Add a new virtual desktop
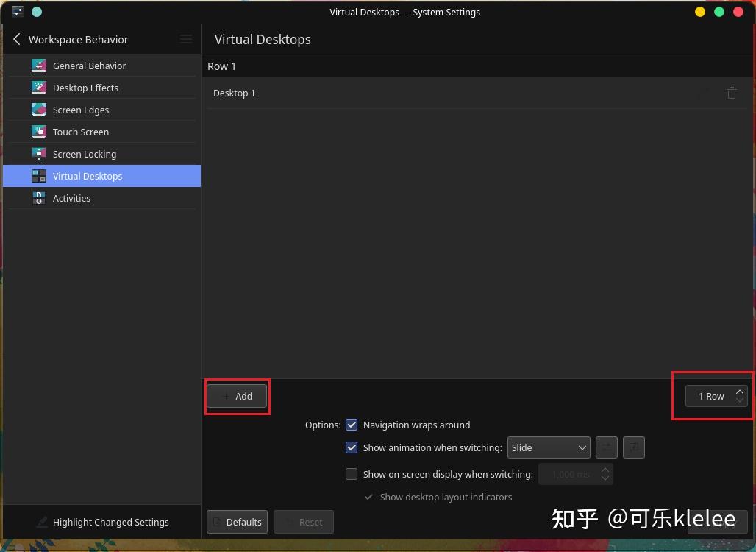The width and height of the screenshot is (756, 552). coord(237,396)
